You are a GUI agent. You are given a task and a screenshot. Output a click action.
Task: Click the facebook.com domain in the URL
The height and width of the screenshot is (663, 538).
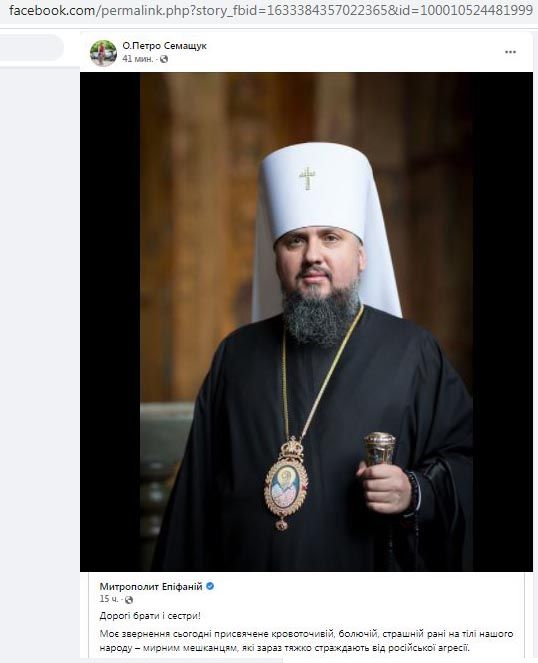coord(52,11)
